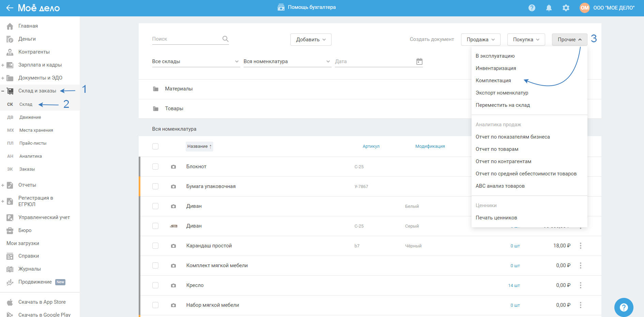
Task: Toggle the select-all checkbox in table header
Action: (155, 146)
